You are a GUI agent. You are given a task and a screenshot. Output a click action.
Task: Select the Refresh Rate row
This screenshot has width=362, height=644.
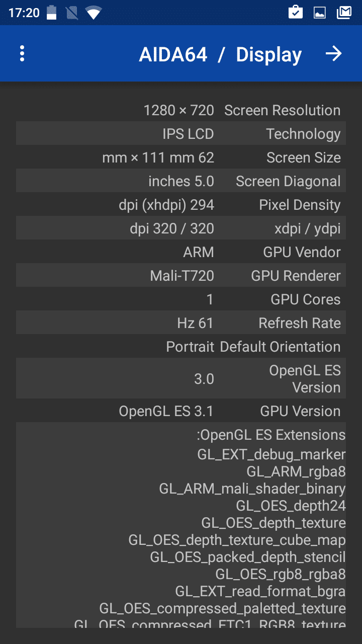point(181,323)
